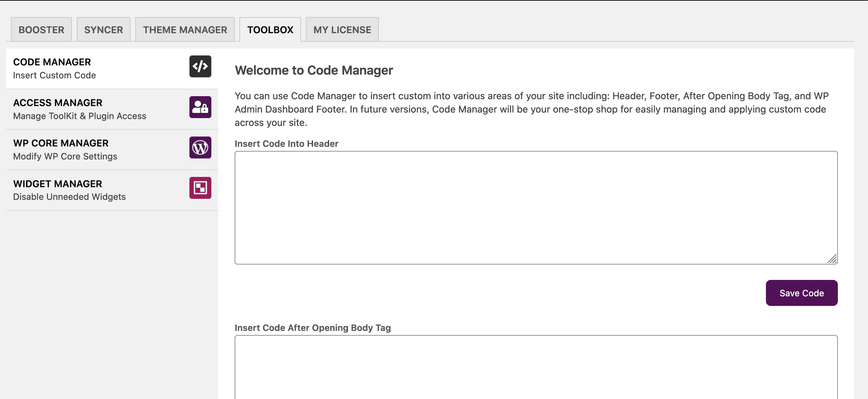The image size is (868, 399).
Task: Click the WP Core Manager WordPress icon
Action: pos(200,147)
